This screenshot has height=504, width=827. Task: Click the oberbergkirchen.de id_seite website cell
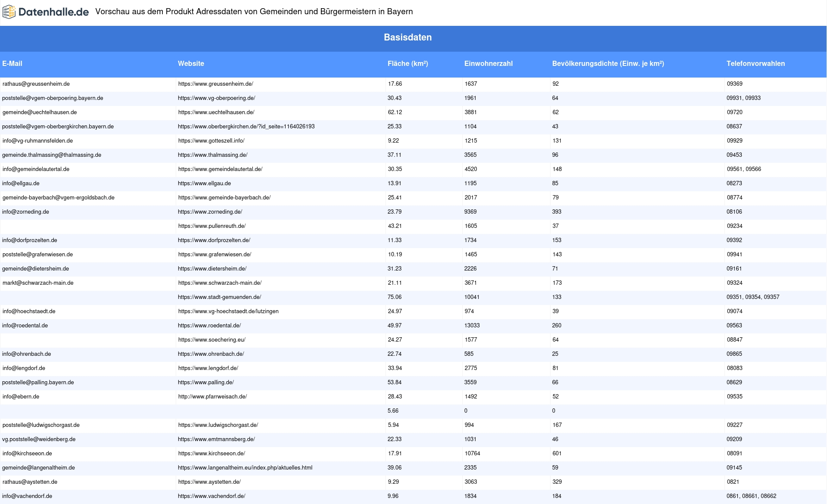tap(246, 127)
